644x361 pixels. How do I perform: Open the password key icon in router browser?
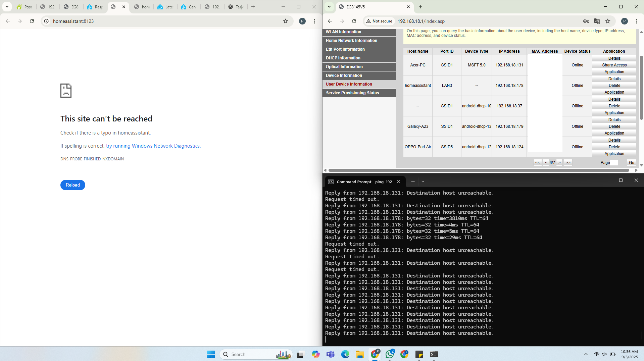pyautogui.click(x=586, y=21)
